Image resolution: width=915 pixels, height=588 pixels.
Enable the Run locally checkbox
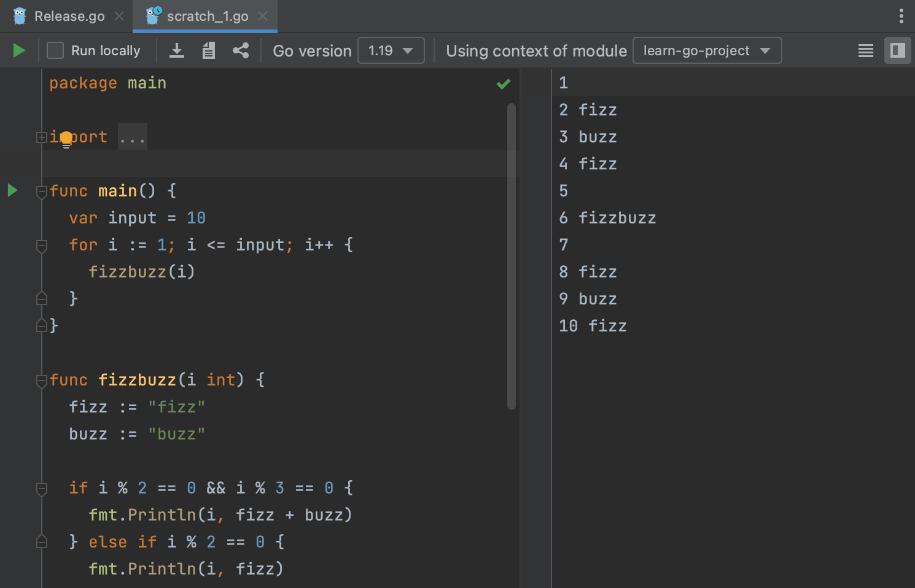(x=55, y=50)
